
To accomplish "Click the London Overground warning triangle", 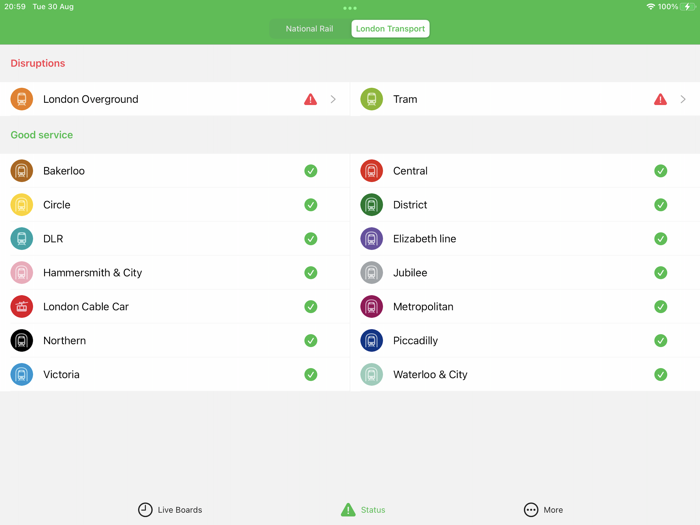I will click(x=311, y=99).
